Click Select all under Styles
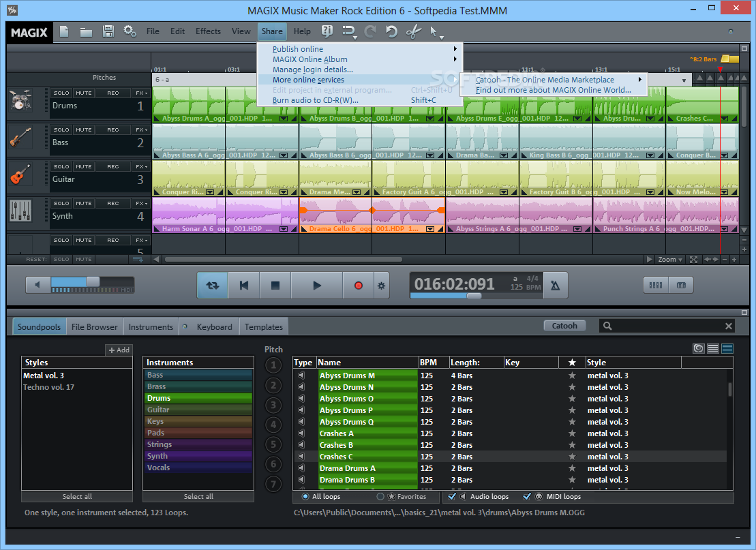 77,496
